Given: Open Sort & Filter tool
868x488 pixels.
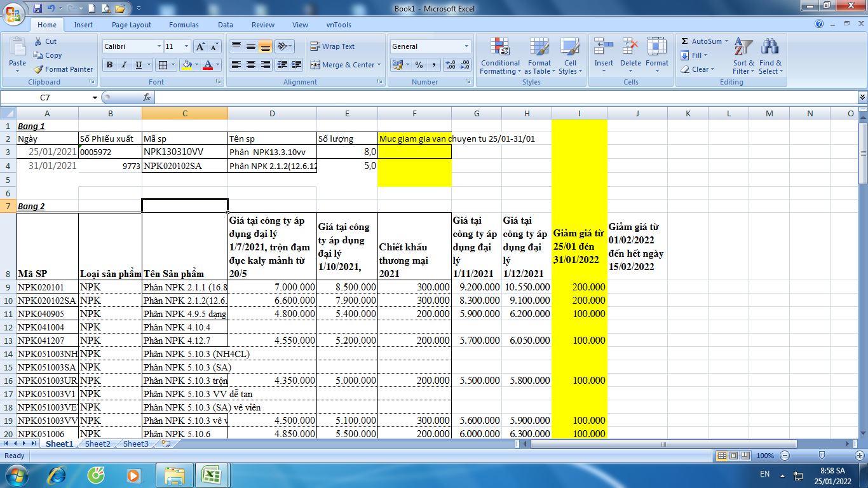Looking at the screenshot, I should (743, 48).
